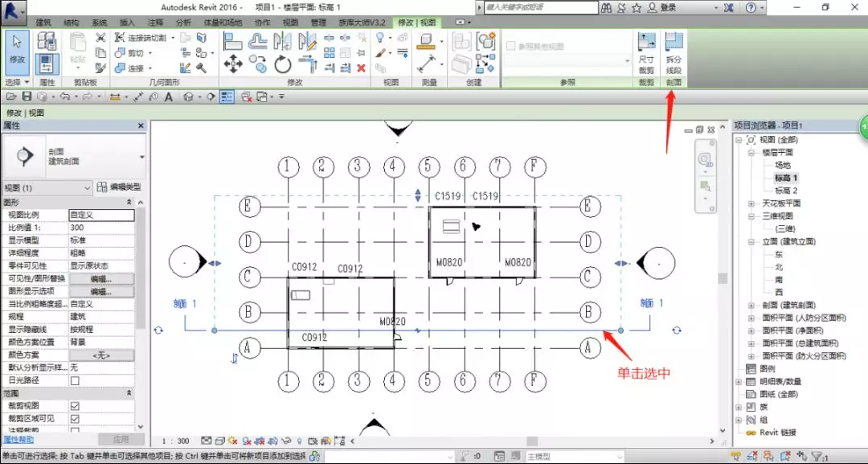This screenshot has width=868, height=464.
Task: Click the Text 'A' tool in quick access
Action: tap(169, 97)
